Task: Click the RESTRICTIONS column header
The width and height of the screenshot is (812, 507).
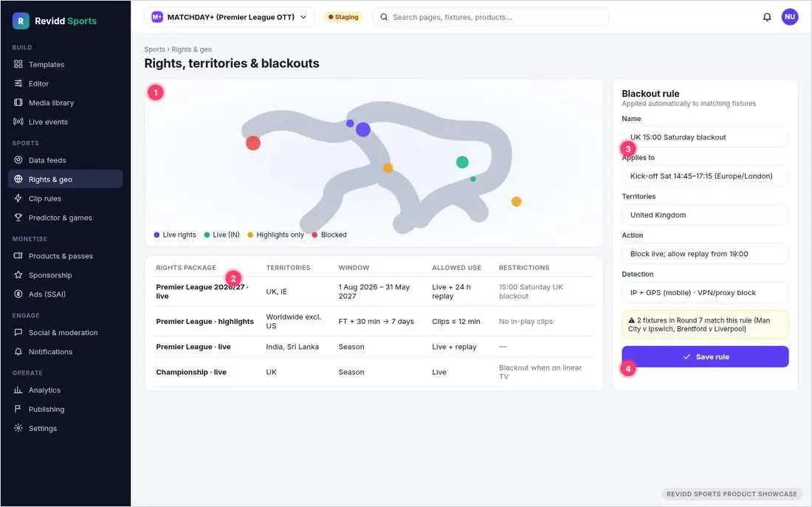Action: pyautogui.click(x=524, y=267)
